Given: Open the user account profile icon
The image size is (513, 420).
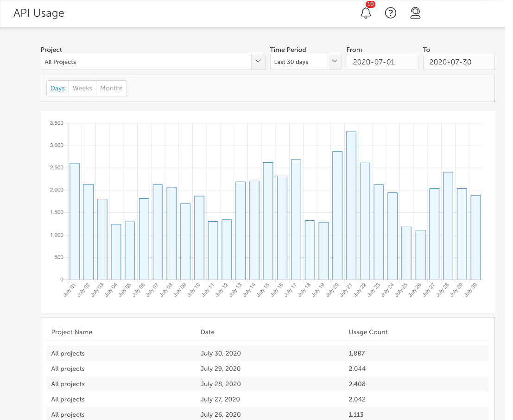Looking at the screenshot, I should 415,13.
